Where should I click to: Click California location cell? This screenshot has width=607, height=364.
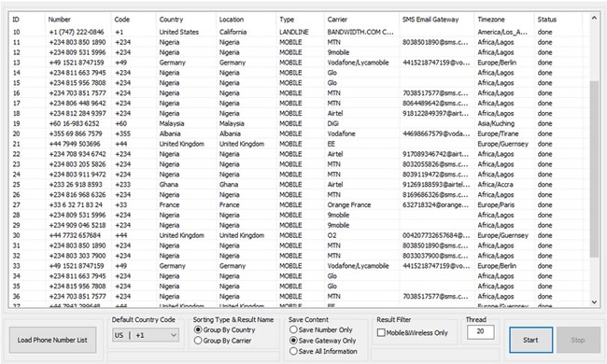pyautogui.click(x=233, y=32)
